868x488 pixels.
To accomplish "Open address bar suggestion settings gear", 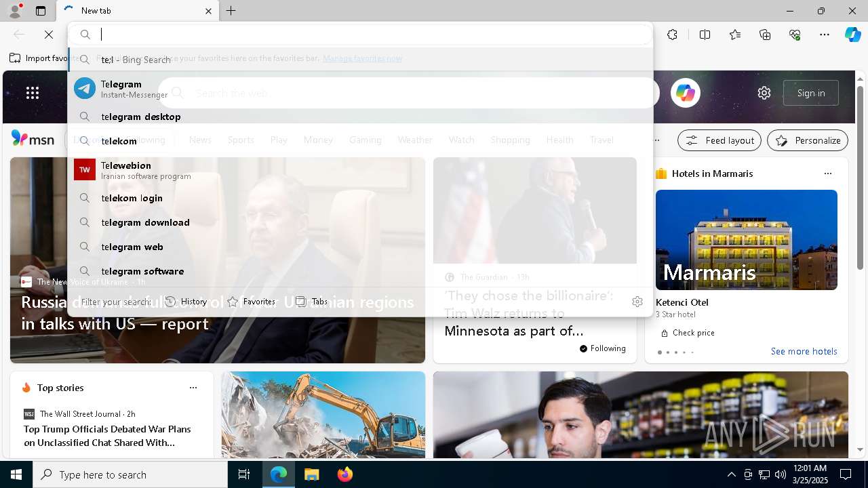I will coord(637,302).
